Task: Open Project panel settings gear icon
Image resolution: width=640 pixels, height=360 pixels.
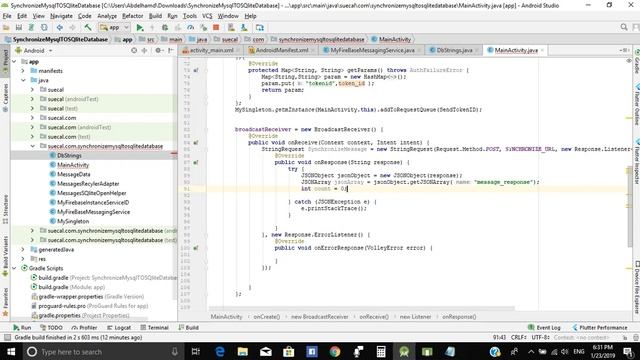Action: 159,50
